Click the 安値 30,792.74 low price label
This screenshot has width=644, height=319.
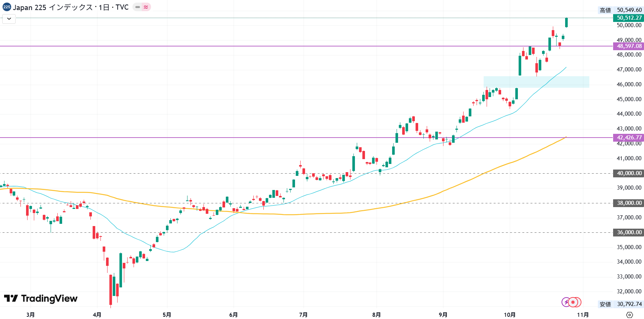tap(621, 304)
